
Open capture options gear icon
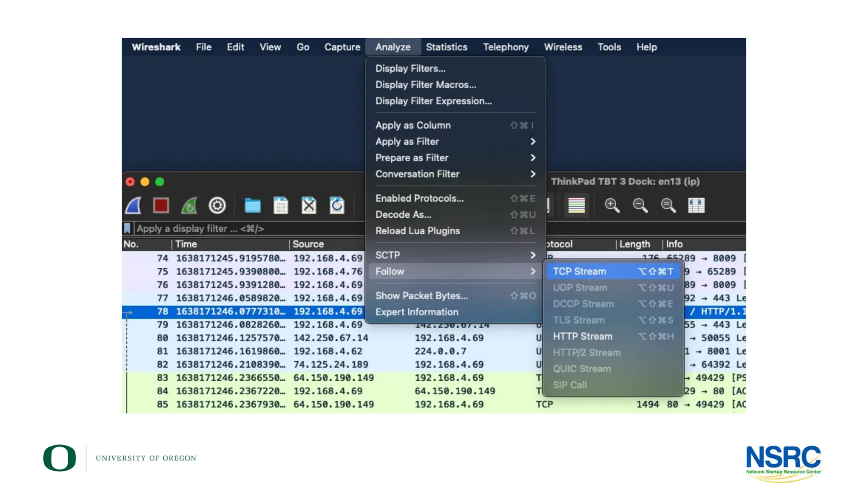point(217,205)
